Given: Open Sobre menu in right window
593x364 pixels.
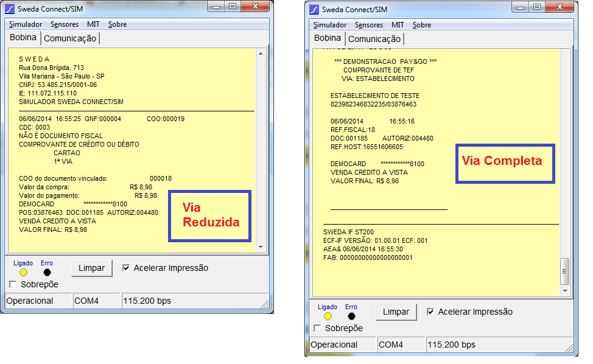Looking at the screenshot, I should point(422,25).
